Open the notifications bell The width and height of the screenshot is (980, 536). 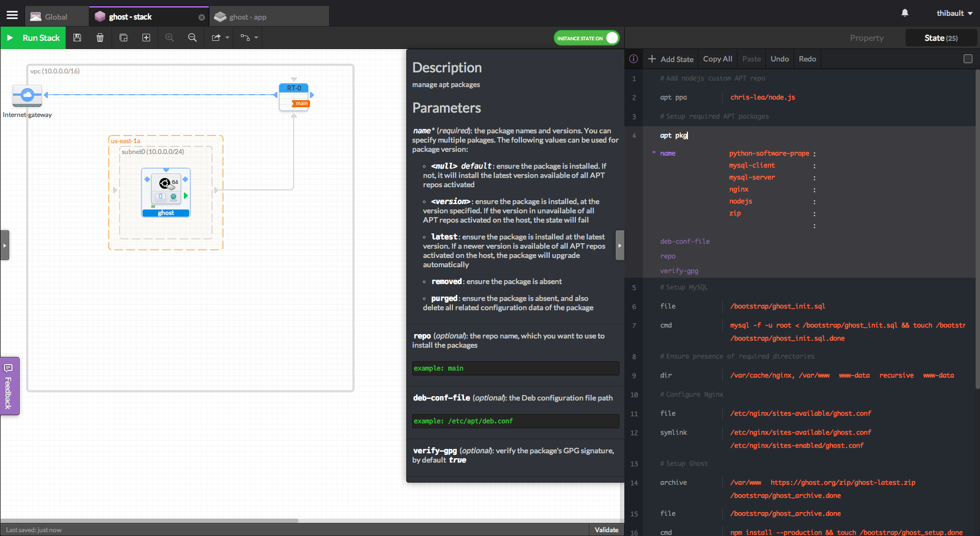(905, 13)
